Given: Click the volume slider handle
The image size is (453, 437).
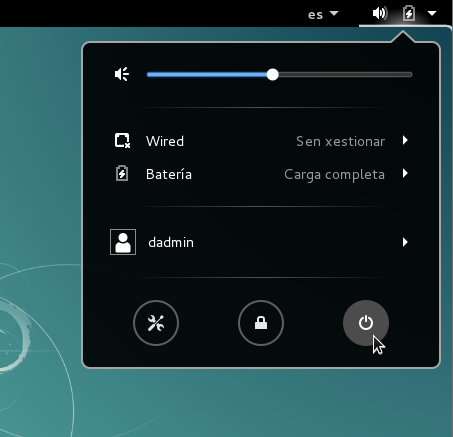Looking at the screenshot, I should (273, 75).
